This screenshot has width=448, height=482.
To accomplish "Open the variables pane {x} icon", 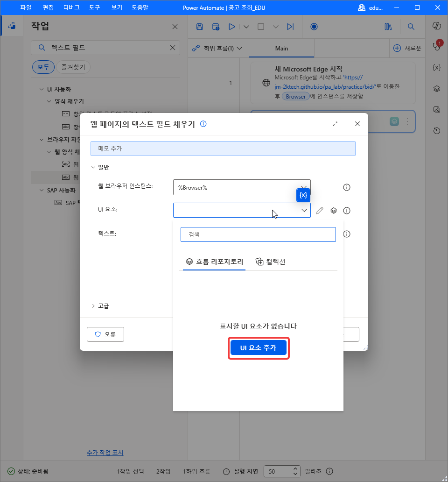I will [x=437, y=68].
